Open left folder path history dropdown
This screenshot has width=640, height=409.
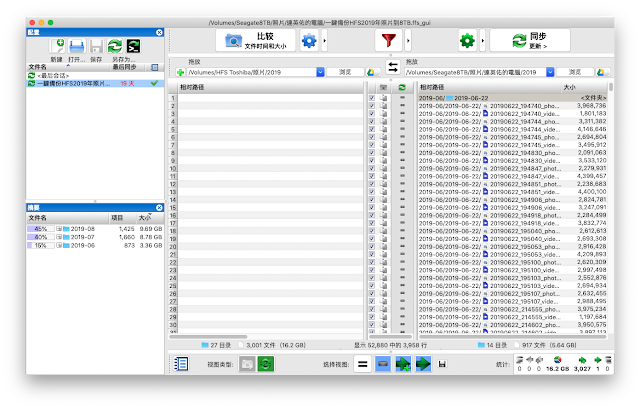click(320, 72)
